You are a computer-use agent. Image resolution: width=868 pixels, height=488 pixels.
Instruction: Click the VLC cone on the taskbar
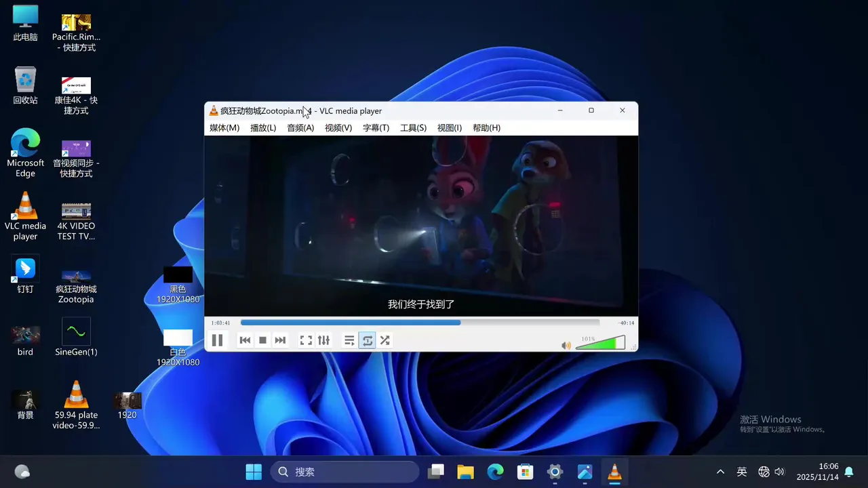click(614, 472)
